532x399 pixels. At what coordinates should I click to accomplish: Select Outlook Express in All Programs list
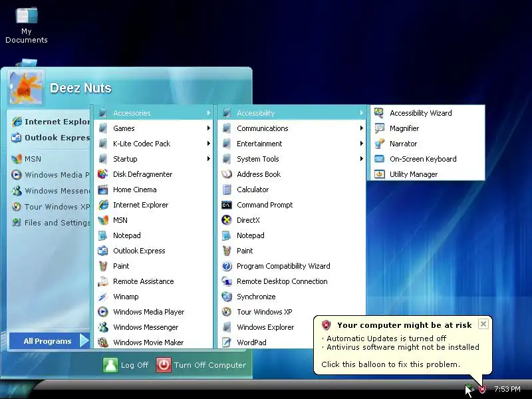click(x=154, y=251)
